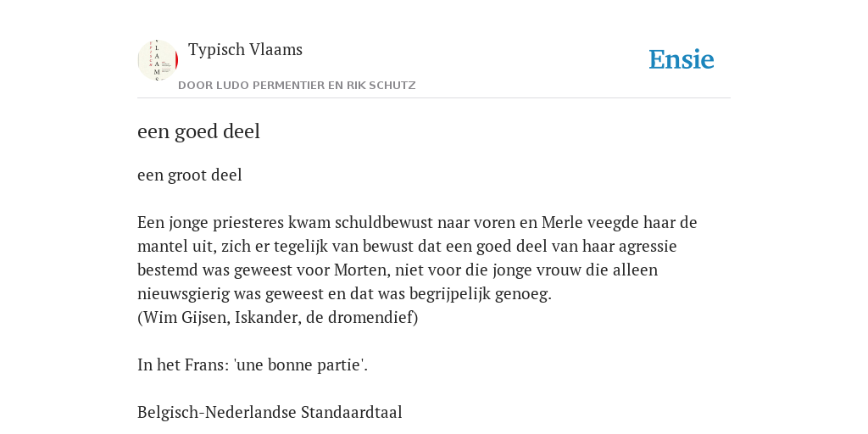Click the Ensie logo

click(x=682, y=60)
